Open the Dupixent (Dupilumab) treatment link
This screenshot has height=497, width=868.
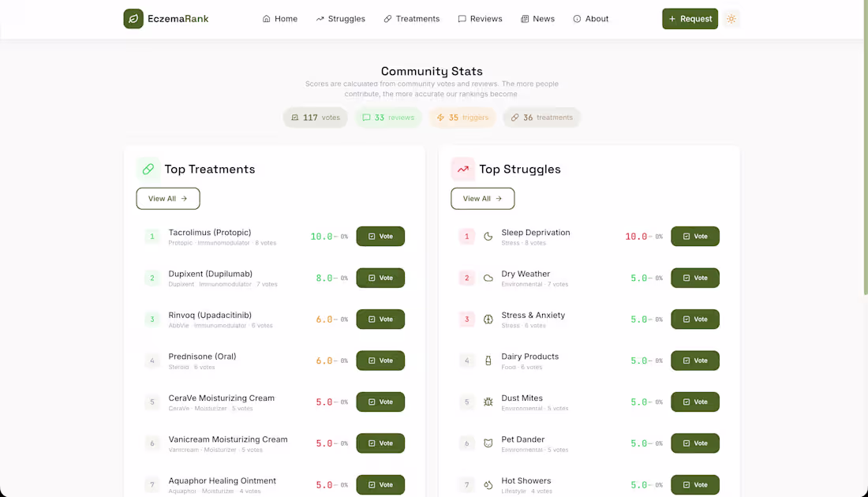tap(210, 274)
